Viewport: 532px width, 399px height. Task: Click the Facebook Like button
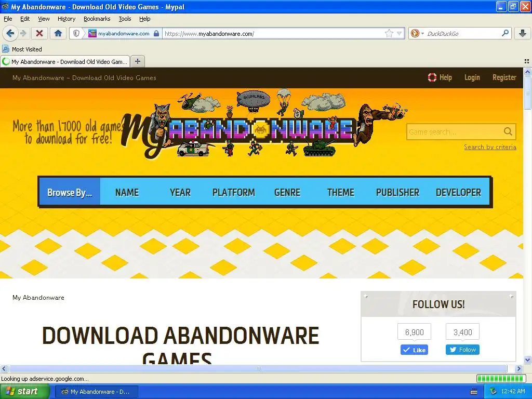(x=414, y=350)
